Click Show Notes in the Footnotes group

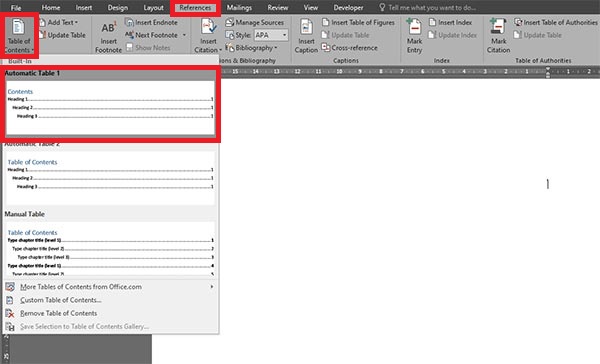pyautogui.click(x=148, y=48)
